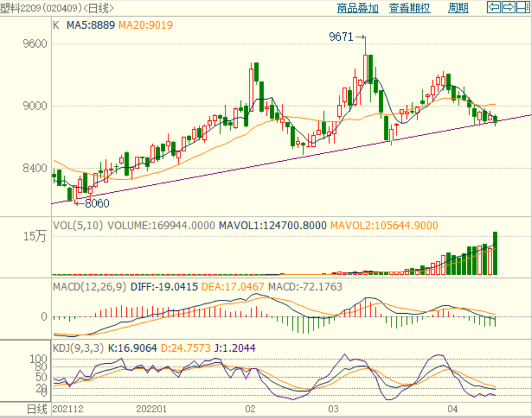Click the J:1.2044 KDJ value label

tap(235, 348)
